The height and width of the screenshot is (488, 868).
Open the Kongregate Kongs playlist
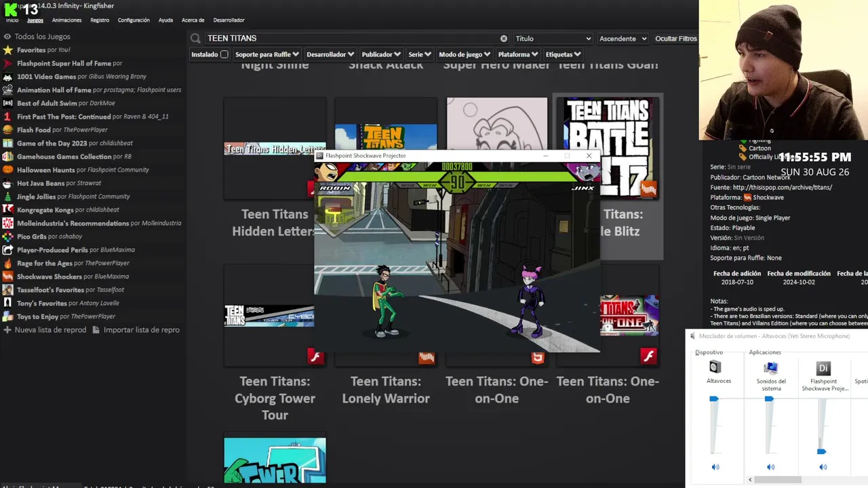point(68,210)
